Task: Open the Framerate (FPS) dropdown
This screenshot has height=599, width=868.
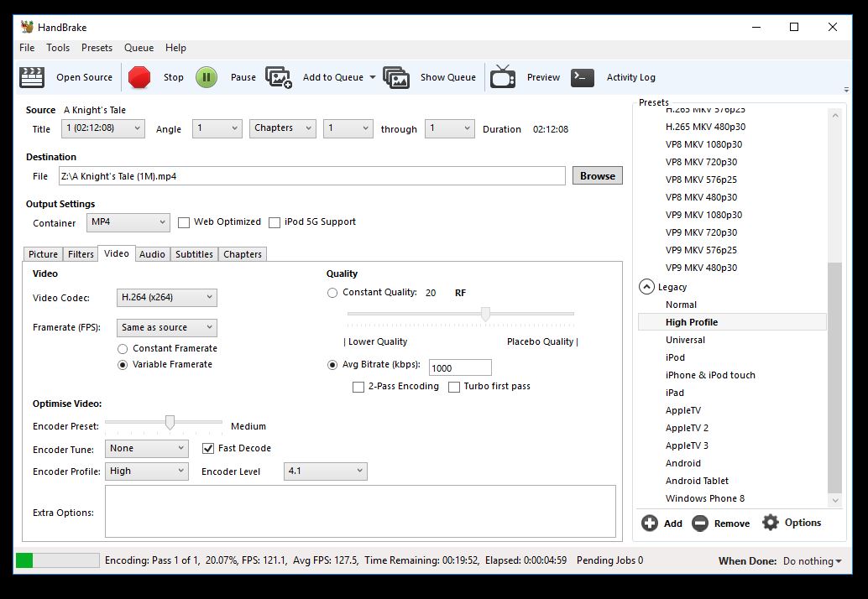Action: (x=166, y=327)
